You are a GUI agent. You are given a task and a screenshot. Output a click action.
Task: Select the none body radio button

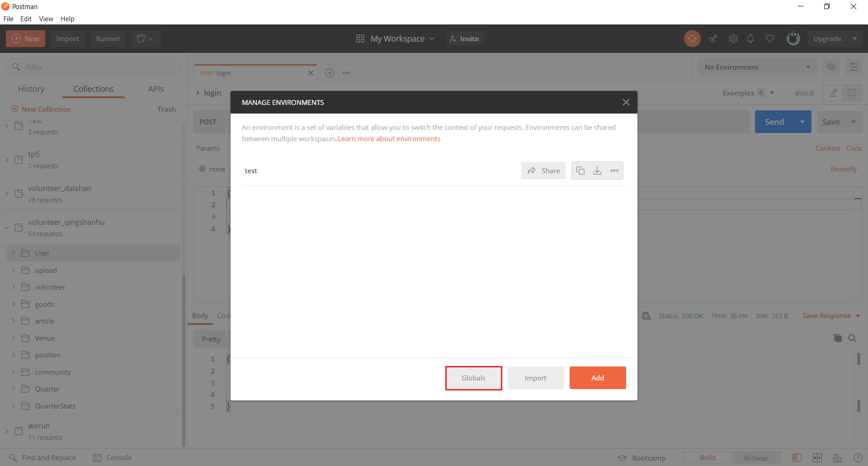[x=203, y=169]
